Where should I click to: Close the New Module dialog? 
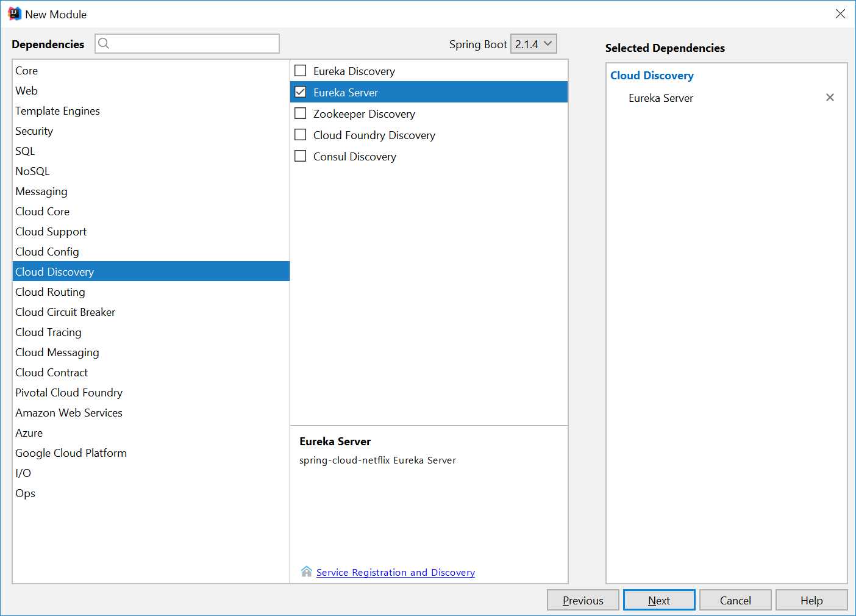(x=840, y=14)
